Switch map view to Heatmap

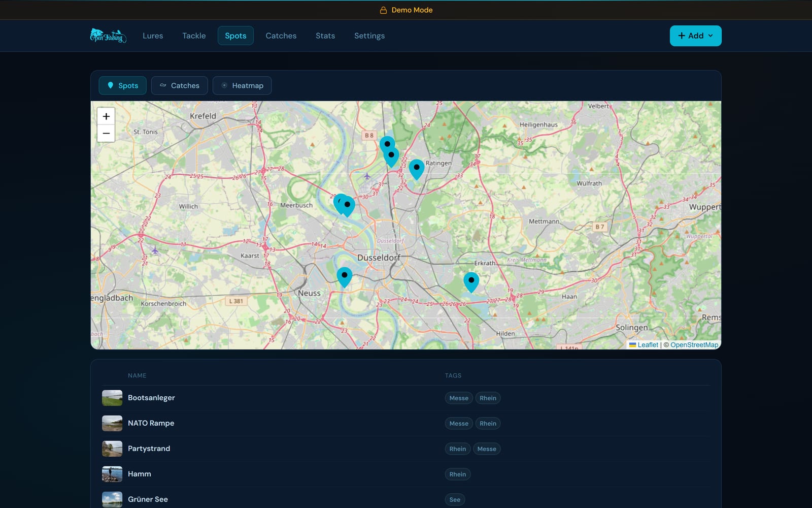click(x=242, y=85)
